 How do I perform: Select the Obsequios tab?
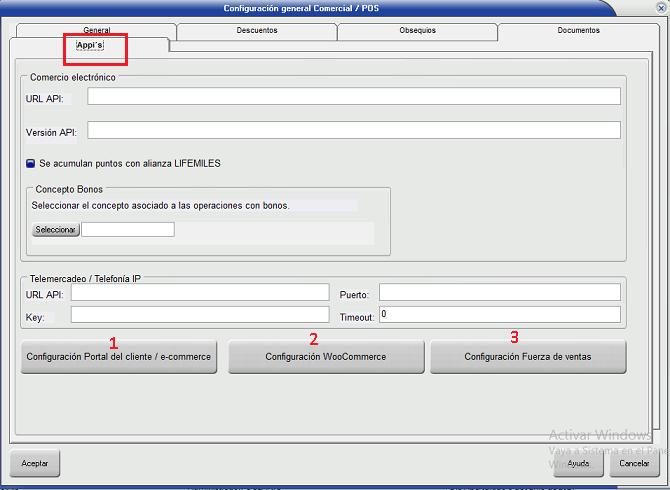417,31
